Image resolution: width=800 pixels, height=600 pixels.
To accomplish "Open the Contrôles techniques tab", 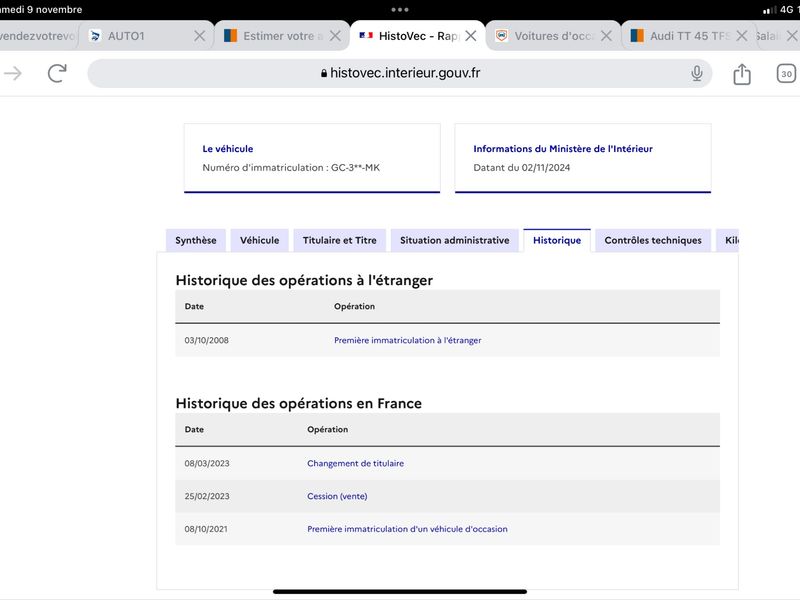I will tap(653, 240).
